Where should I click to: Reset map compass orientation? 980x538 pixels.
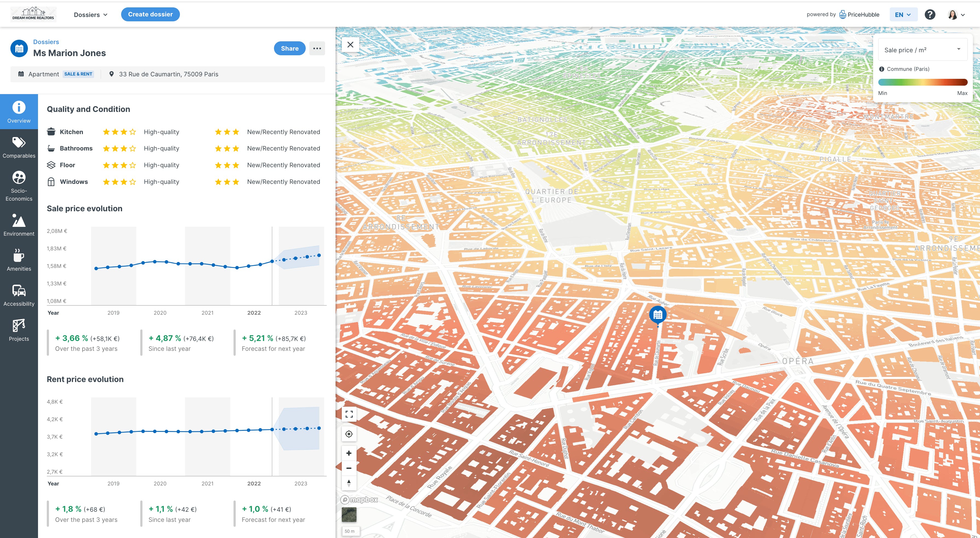coord(349,483)
